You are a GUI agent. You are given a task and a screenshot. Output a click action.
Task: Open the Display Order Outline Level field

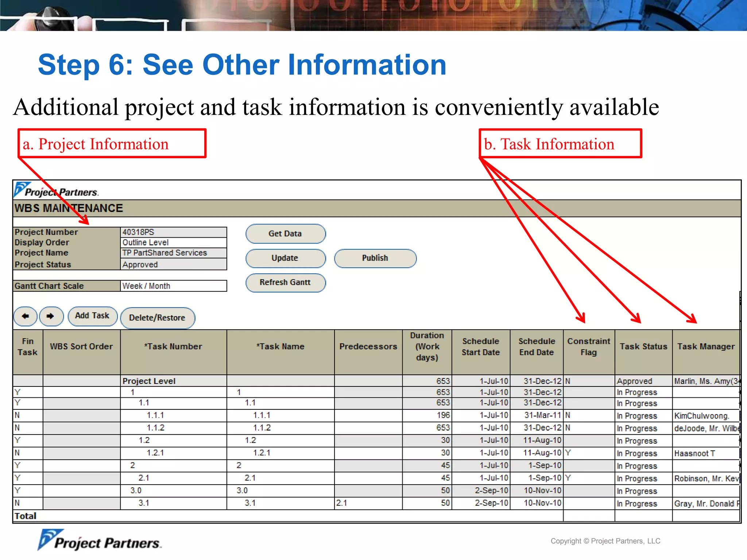(x=174, y=242)
